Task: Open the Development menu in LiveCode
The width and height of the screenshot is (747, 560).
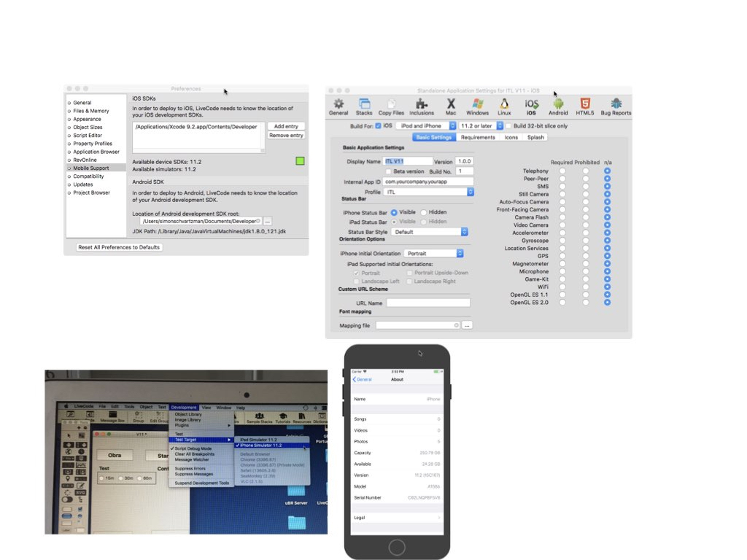Action: 184,407
